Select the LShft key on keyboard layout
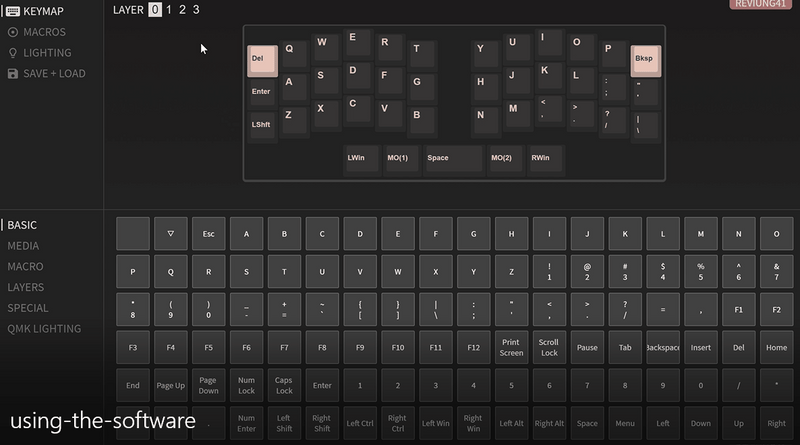 pos(262,125)
